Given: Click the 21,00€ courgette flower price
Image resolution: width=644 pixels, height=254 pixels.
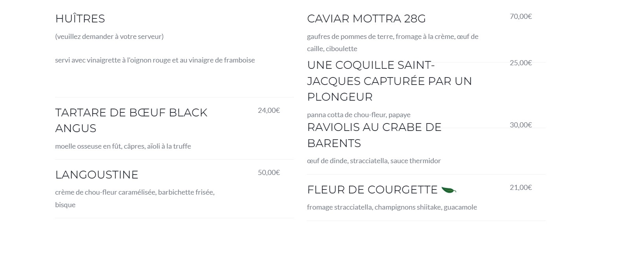Looking at the screenshot, I should coord(521,188).
